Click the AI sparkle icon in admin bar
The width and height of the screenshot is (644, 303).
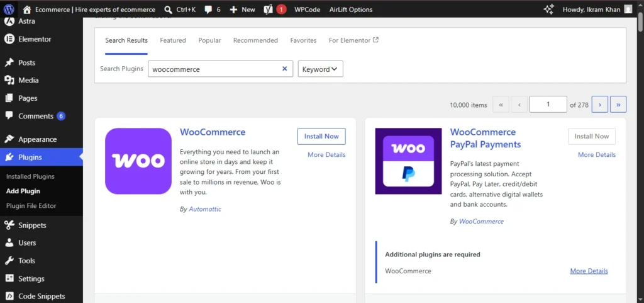[x=548, y=9]
